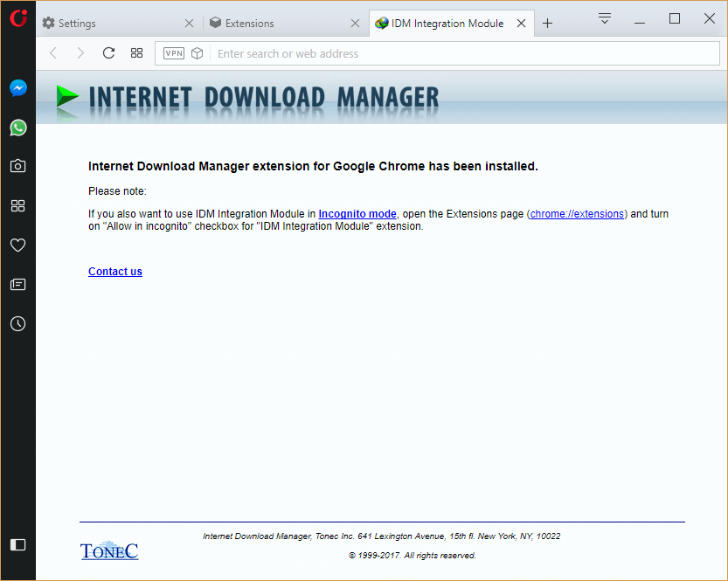
Task: Click the "Please note:" text
Action: (x=117, y=191)
